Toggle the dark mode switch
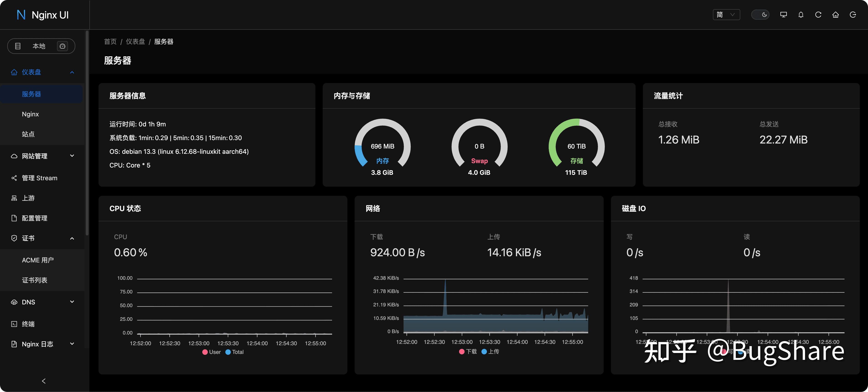The height and width of the screenshot is (392, 868). click(760, 15)
